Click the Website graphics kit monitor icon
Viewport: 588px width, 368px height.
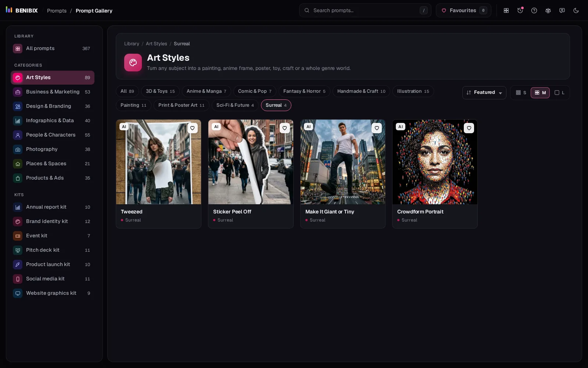point(18,293)
